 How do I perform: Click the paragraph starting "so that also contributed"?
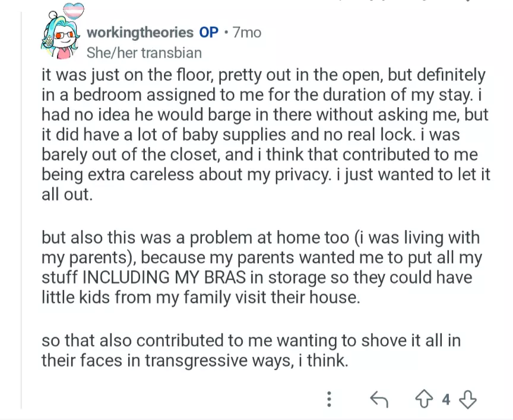tap(251, 351)
